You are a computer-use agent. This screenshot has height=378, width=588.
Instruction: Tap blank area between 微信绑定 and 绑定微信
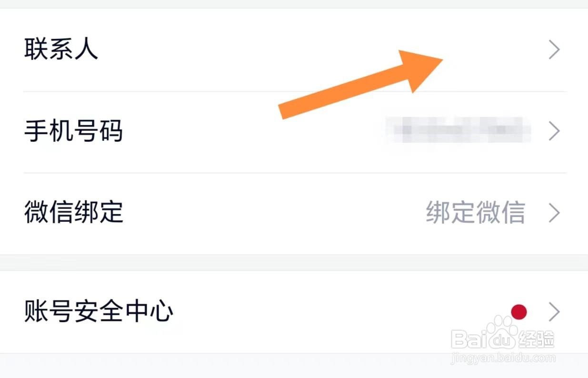(274, 213)
